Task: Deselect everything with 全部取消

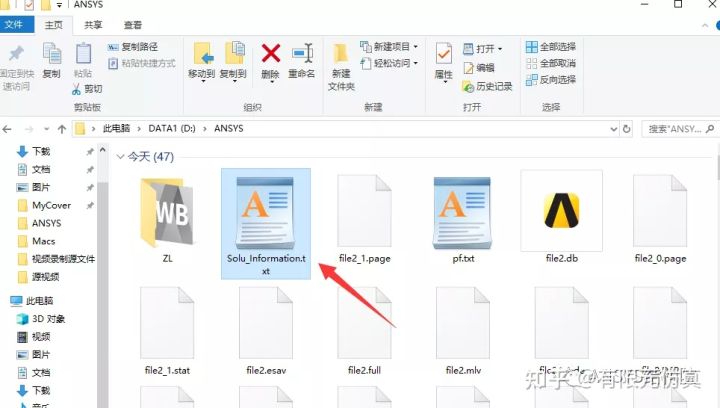Action: tap(551, 63)
